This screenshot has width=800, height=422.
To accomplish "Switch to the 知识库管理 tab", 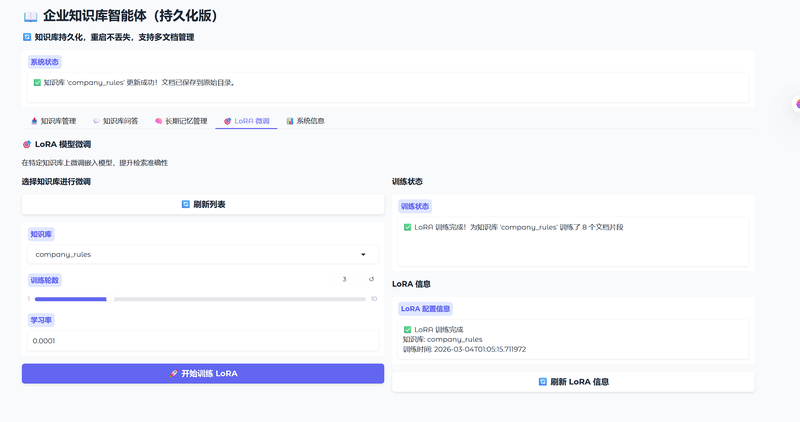I will pyautogui.click(x=53, y=121).
